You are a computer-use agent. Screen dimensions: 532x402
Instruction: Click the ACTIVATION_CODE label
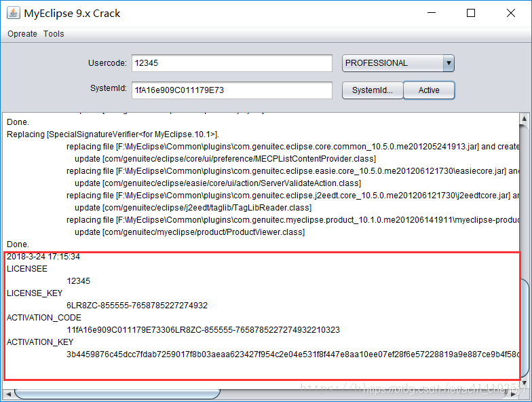[x=44, y=318]
